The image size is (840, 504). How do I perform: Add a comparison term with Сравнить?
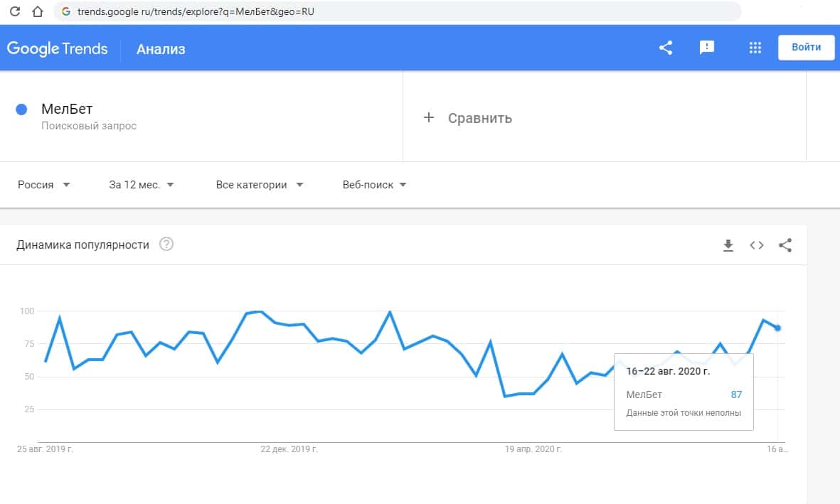(x=469, y=118)
